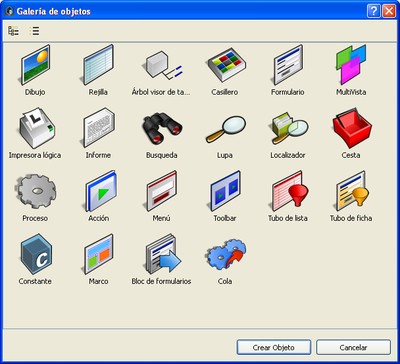This screenshot has width=400, height=364.
Task: Click the 'MultiVista' label text
Action: pyautogui.click(x=351, y=92)
